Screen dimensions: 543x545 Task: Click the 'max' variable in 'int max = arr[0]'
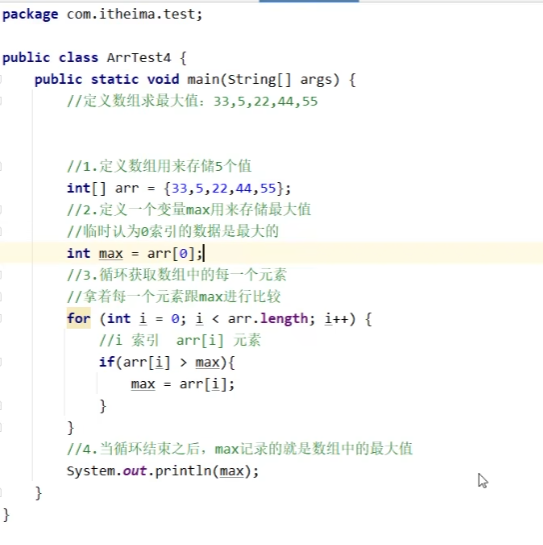point(111,254)
